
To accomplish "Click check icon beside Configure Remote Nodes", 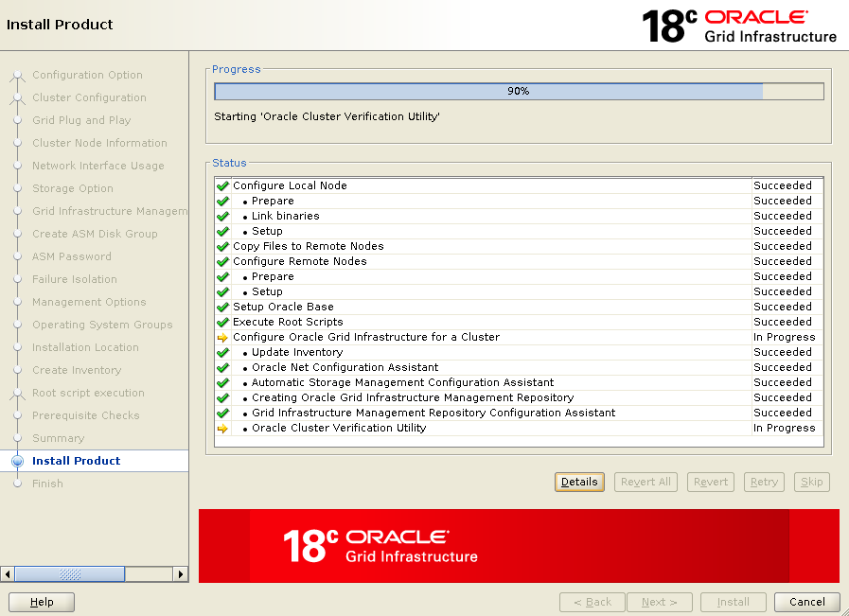I will tap(222, 261).
